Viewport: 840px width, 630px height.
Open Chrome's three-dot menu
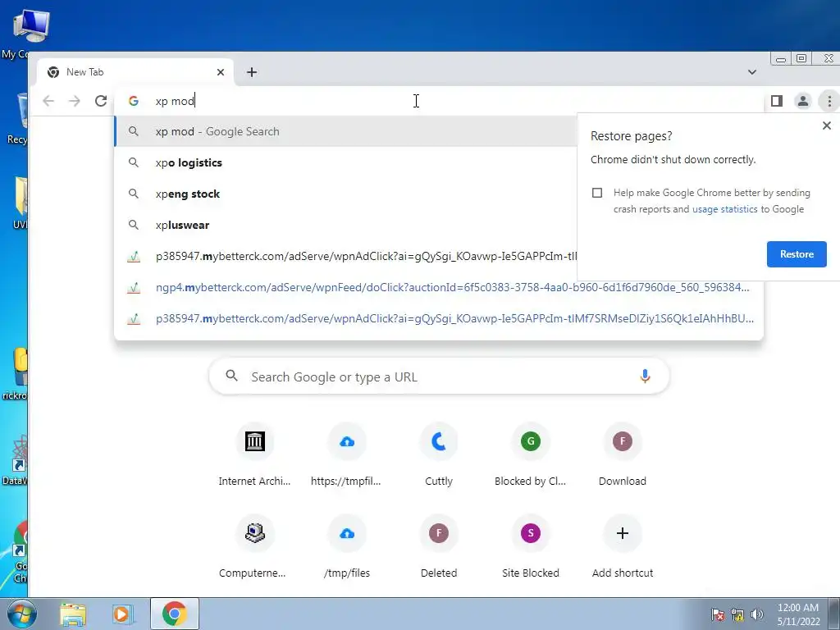point(829,101)
